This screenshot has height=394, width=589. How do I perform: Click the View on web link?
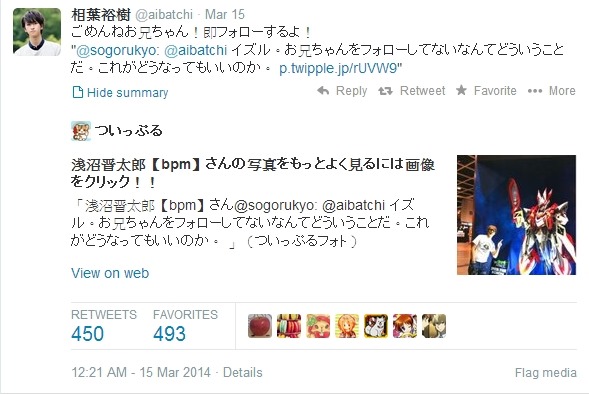110,273
